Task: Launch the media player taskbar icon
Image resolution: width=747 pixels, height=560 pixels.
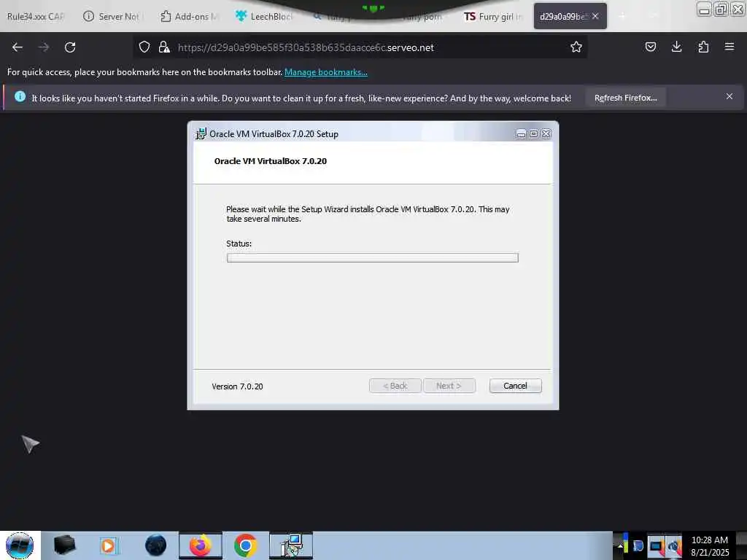Action: [x=109, y=545]
